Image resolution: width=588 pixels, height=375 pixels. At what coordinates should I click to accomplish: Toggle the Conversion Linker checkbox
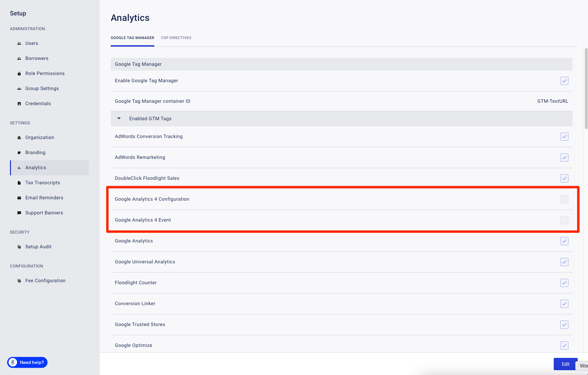point(564,304)
